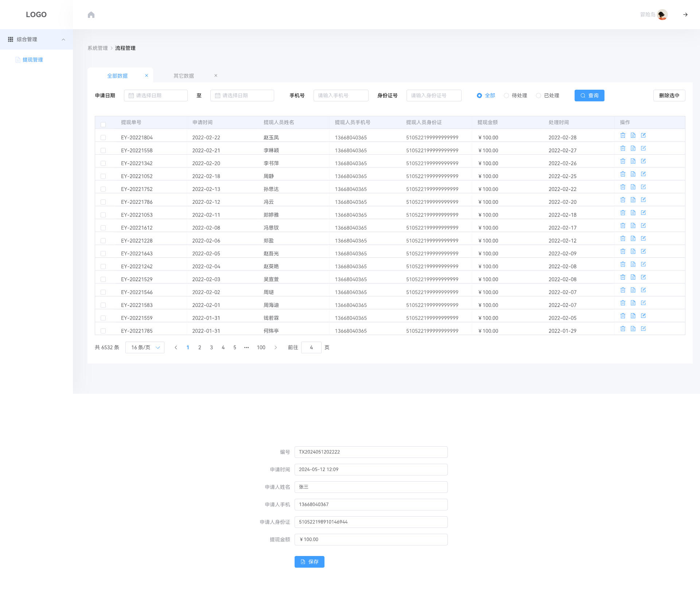700x595 pixels.
Task: Click the logout arrow icon top right
Action: (x=685, y=15)
